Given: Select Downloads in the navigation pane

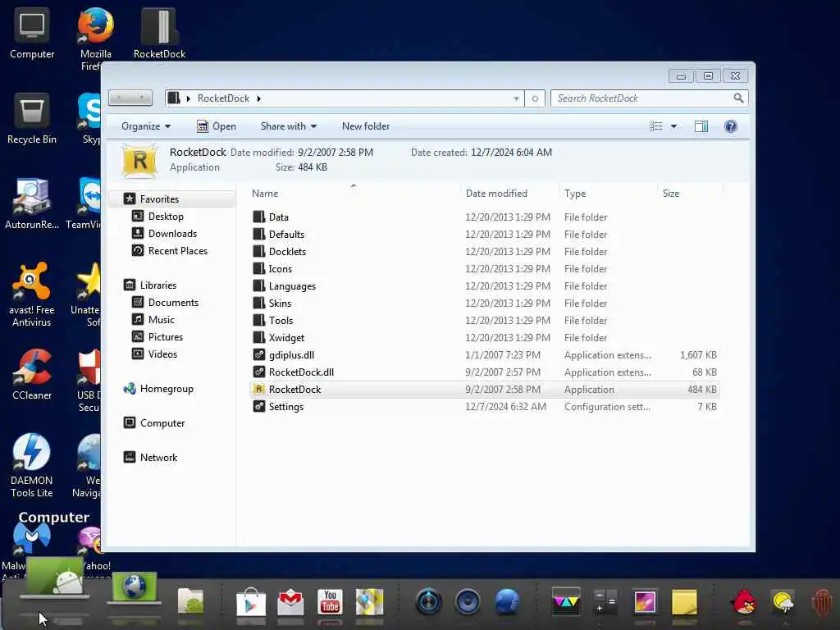Looking at the screenshot, I should tap(164, 234).
